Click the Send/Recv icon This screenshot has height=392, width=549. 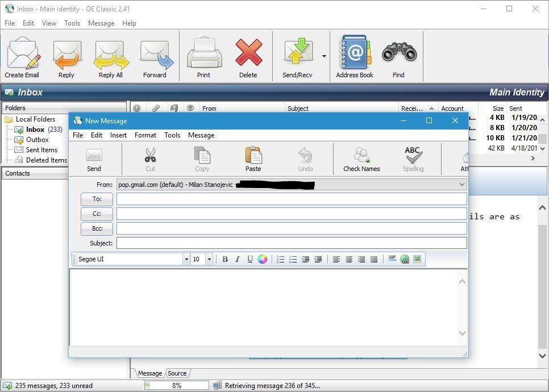point(298,52)
